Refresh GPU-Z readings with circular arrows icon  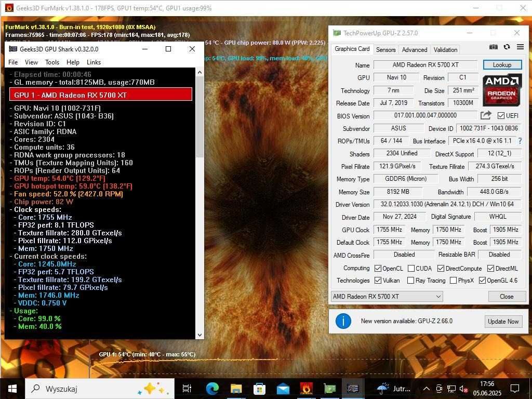[507, 47]
